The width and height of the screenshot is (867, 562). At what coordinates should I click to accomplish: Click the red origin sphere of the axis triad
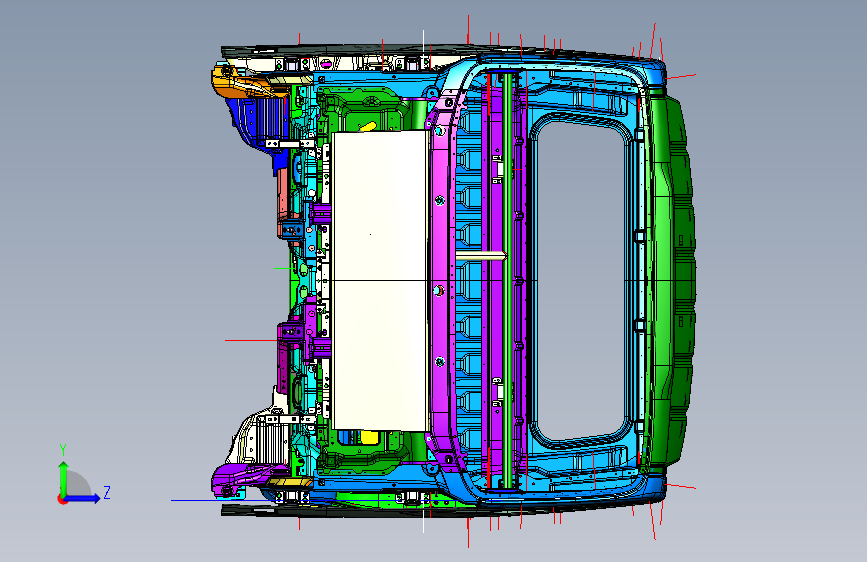pos(62,499)
